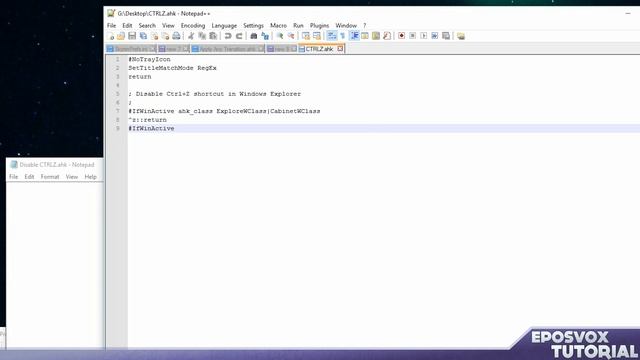640x360 pixels.
Task: Show the Document Map panel icon
Action: click(376, 36)
